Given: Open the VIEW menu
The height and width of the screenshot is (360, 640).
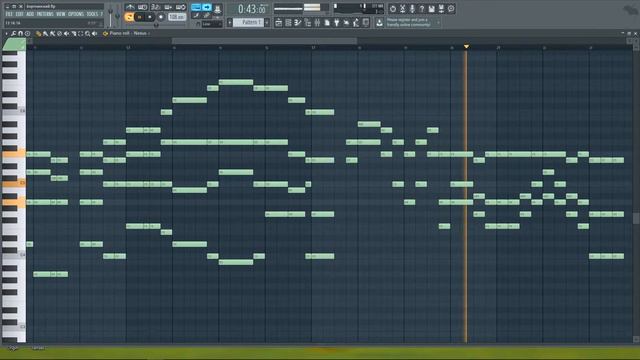Looking at the screenshot, I should (x=61, y=14).
